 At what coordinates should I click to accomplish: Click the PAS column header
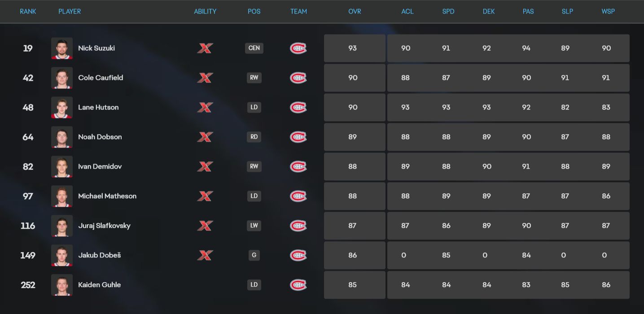[528, 12]
